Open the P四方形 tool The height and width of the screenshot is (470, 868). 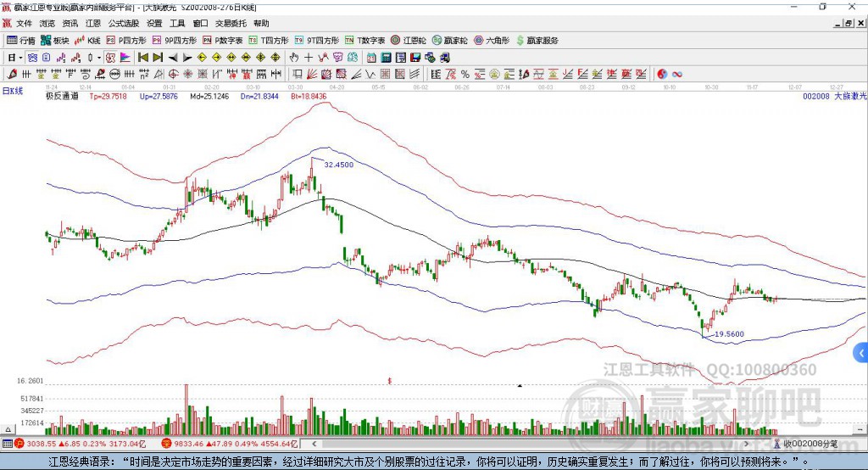126,41
